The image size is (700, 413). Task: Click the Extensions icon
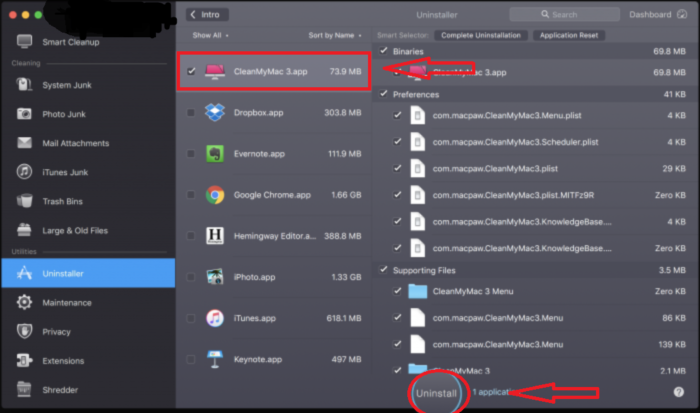coord(24,360)
